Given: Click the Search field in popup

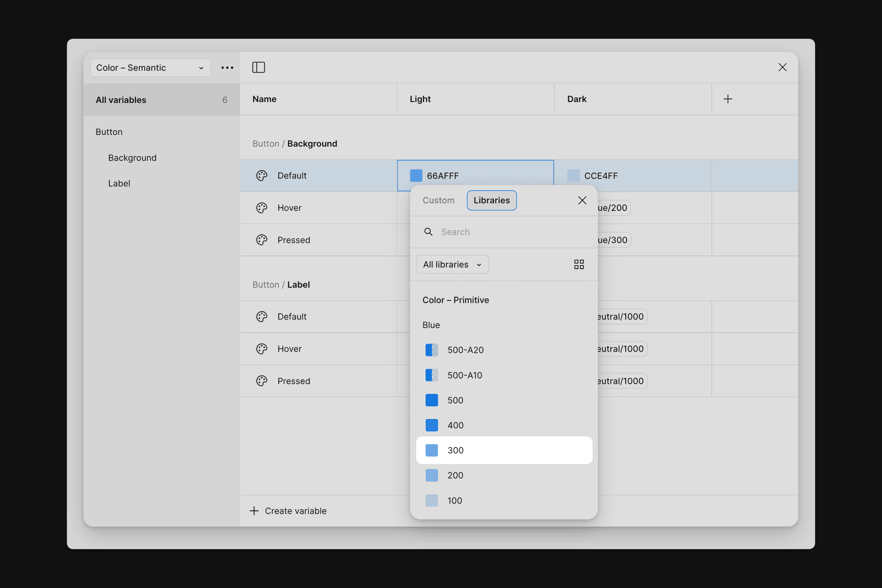Looking at the screenshot, I should click(512, 232).
